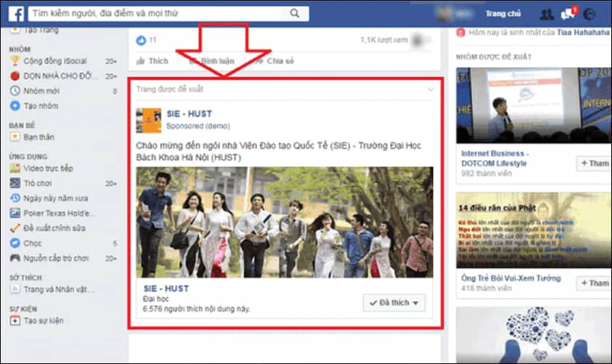Click the Đề xuất chỉnh sửa pencil icon
Viewport: 612px width, 364px height.
click(15, 228)
